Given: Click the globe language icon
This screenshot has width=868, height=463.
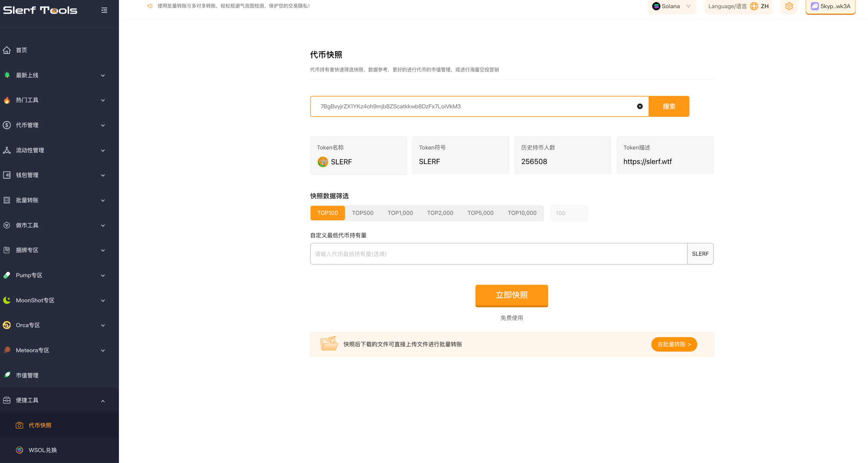Looking at the screenshot, I should tap(754, 6).
